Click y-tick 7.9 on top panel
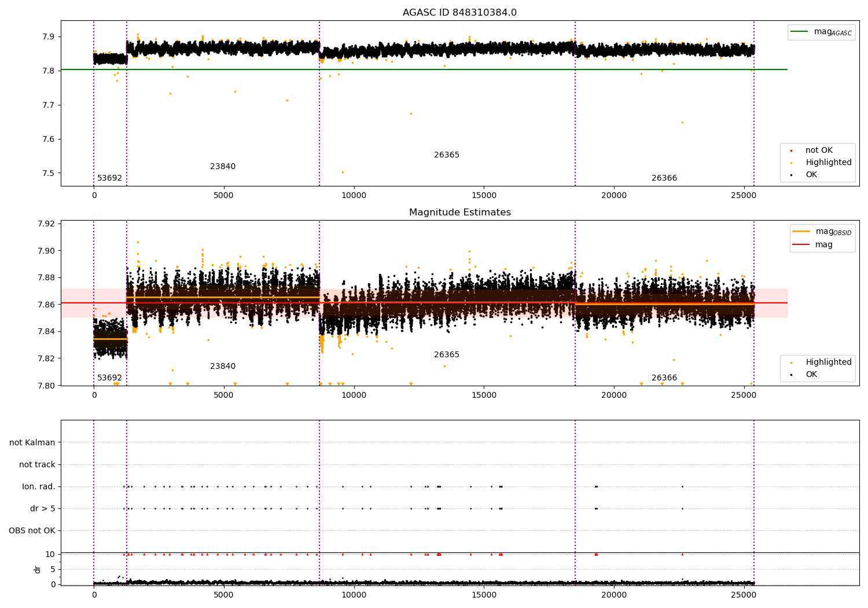Screen dimensions: 868x608 [x=48, y=37]
